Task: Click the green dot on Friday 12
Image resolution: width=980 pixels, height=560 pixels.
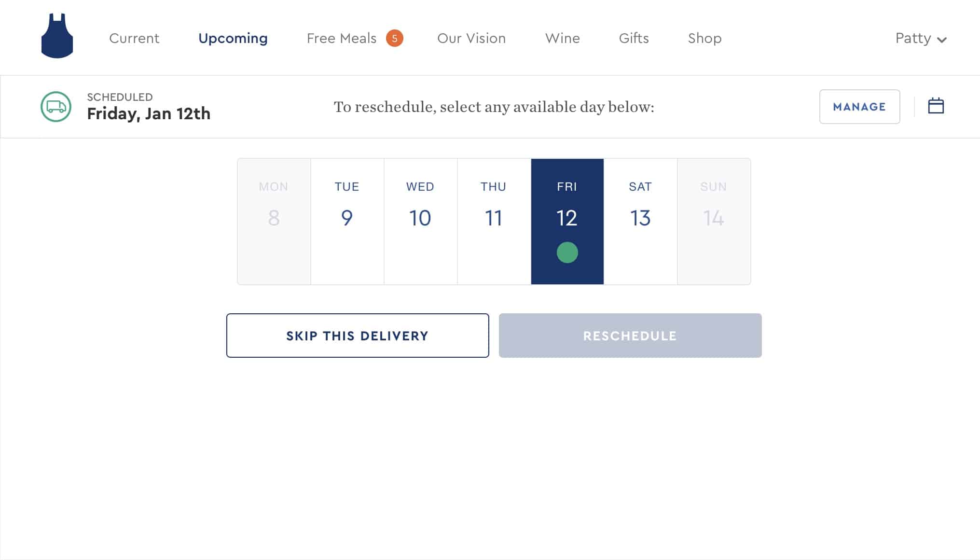Action: click(567, 252)
